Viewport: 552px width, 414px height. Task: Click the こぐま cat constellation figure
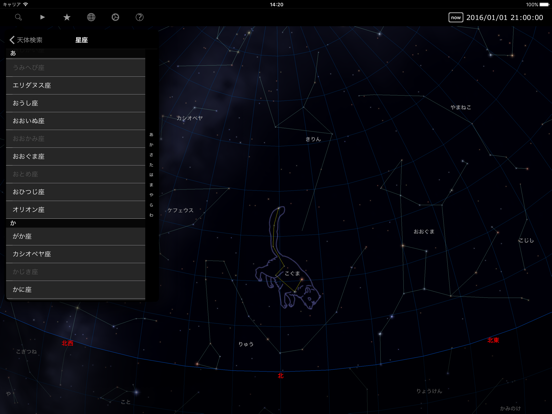[x=287, y=261]
